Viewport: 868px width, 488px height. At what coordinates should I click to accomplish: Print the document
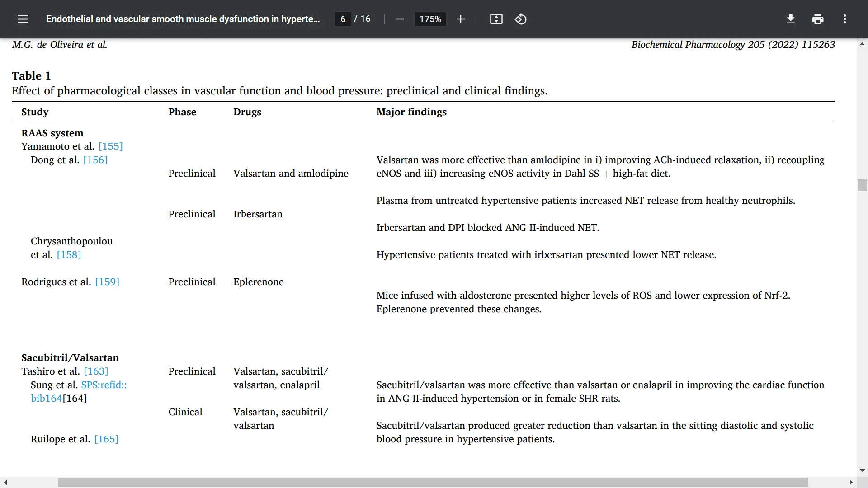(x=817, y=19)
